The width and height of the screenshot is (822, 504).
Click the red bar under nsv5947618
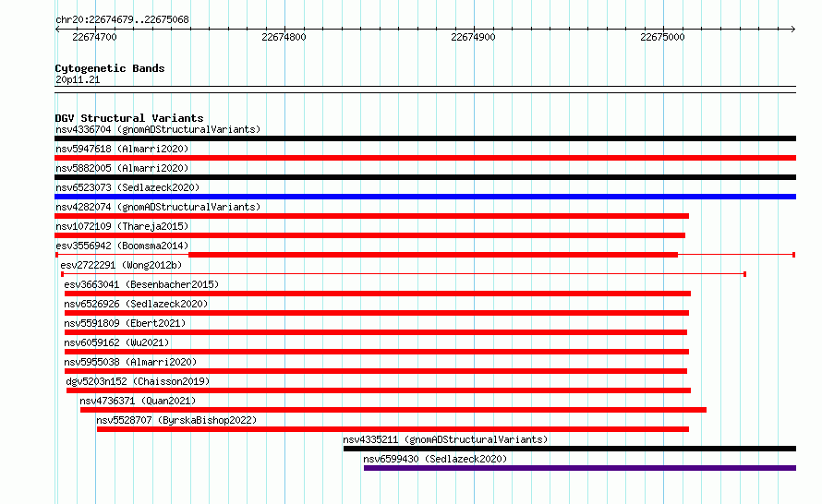click(x=425, y=158)
